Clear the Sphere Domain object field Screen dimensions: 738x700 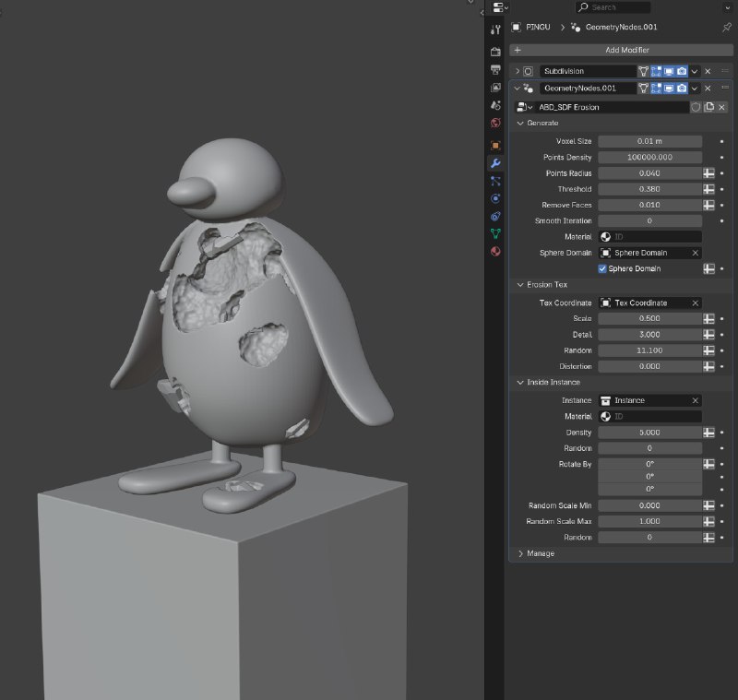coord(696,253)
